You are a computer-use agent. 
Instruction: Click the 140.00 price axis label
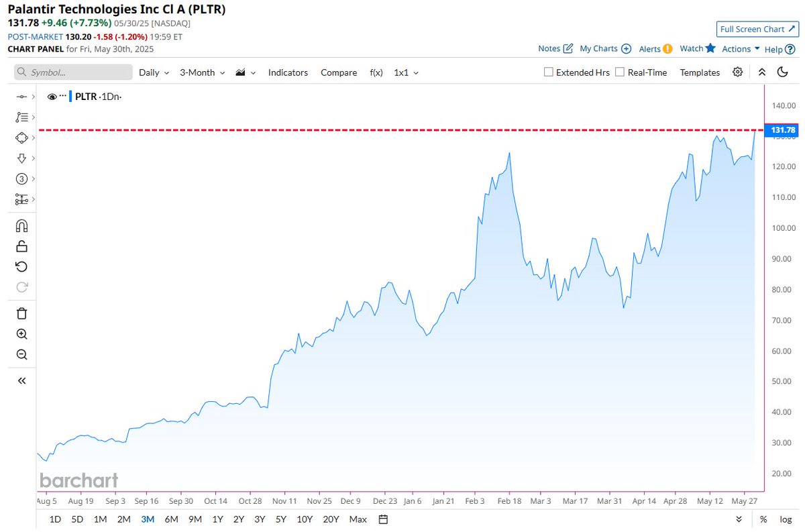tap(784, 105)
